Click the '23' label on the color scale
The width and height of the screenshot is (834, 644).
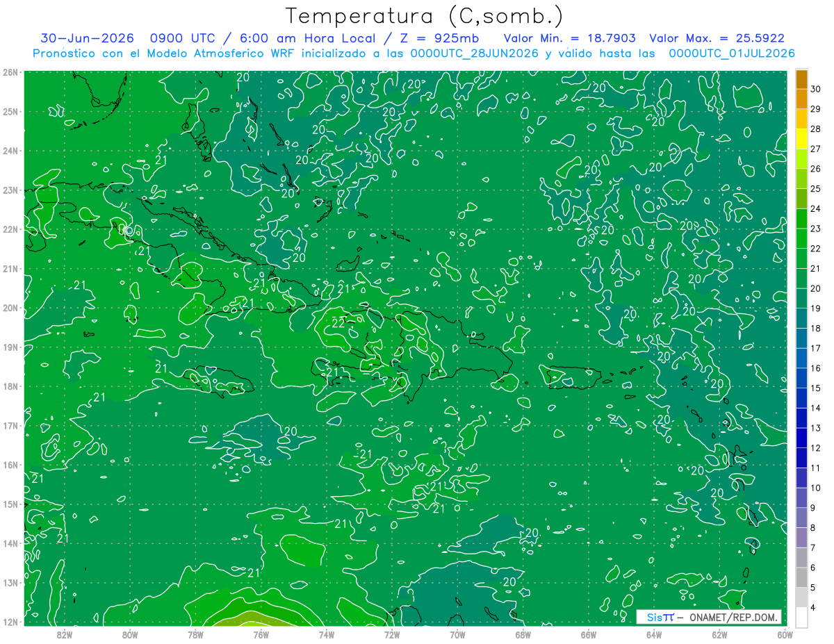(x=816, y=229)
